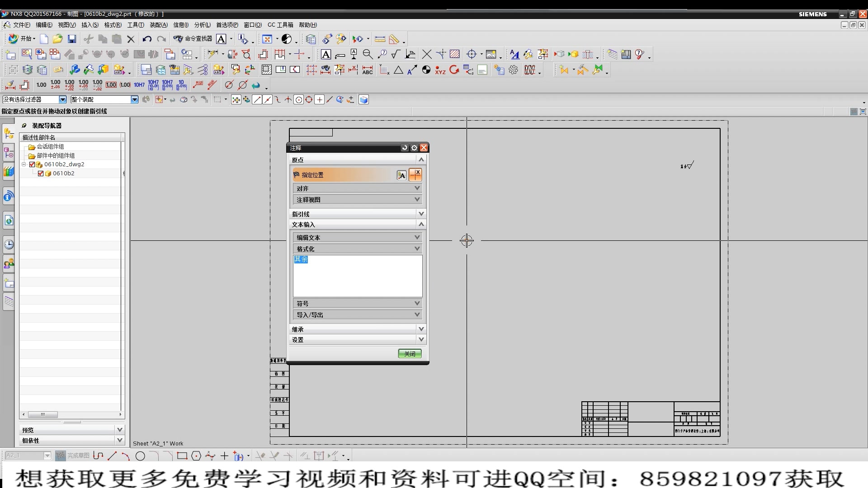The image size is (868, 488).
Task: Click the Save icon in toolbar
Action: (71, 39)
